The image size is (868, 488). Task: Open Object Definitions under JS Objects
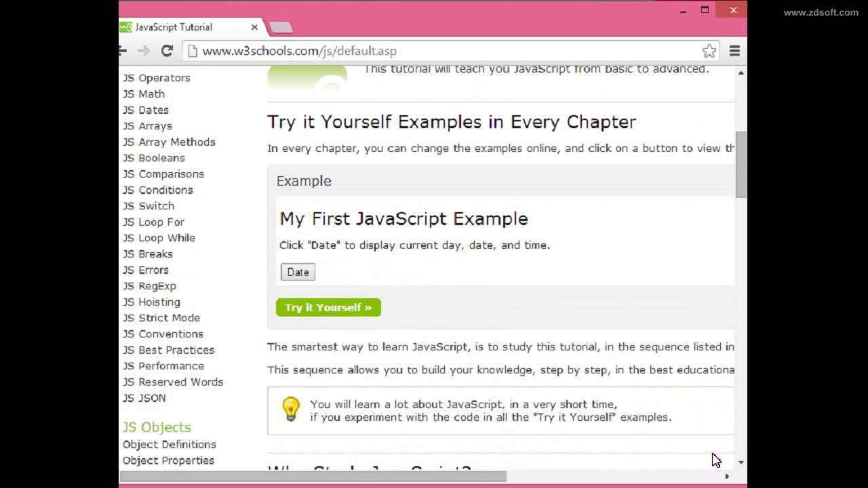(170, 445)
